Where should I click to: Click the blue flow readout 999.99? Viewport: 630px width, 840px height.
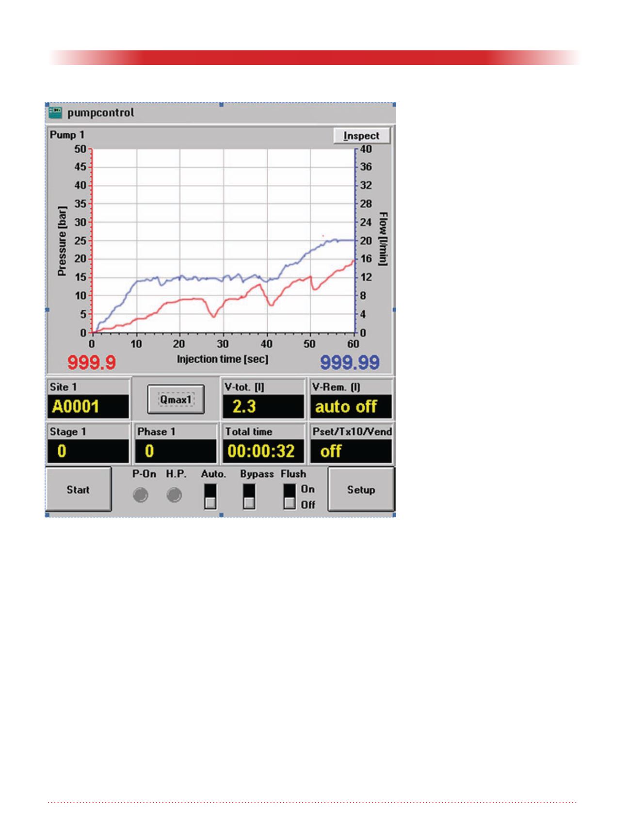coord(350,362)
